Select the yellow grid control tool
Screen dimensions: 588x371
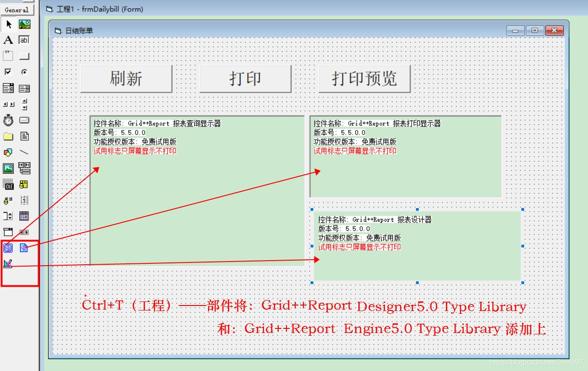pos(24,184)
